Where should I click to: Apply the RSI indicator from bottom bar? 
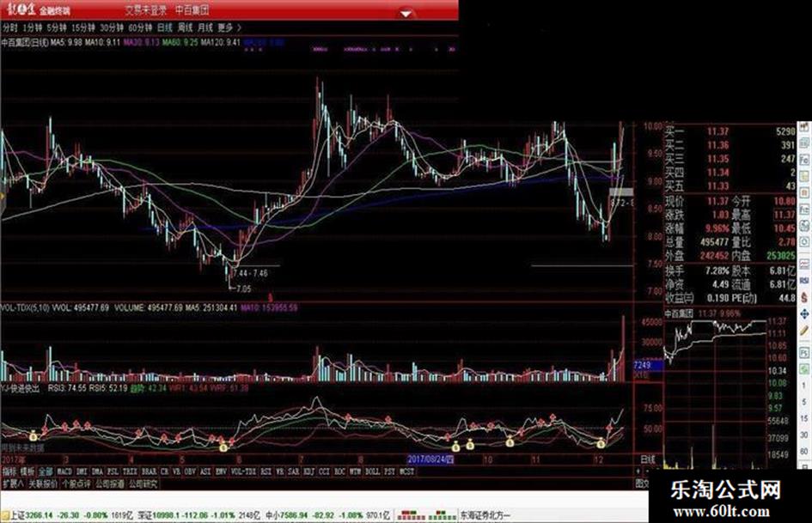(265, 471)
